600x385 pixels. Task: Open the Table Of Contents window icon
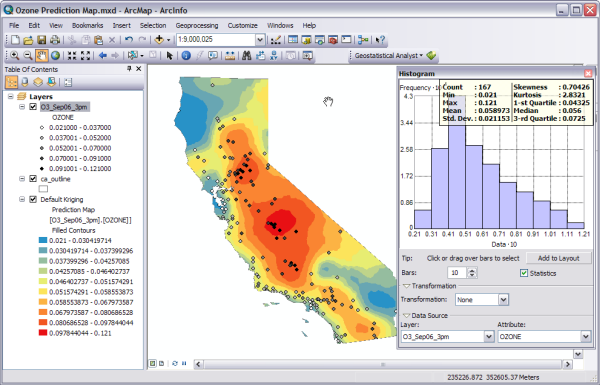[x=293, y=40]
